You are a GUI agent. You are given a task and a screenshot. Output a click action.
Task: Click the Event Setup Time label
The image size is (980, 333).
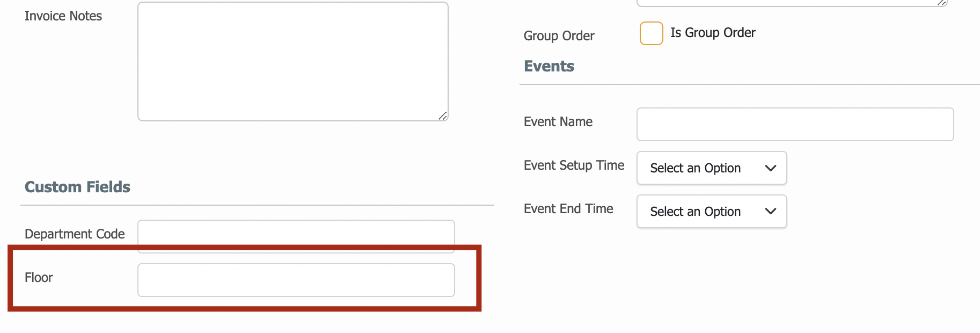click(x=574, y=165)
